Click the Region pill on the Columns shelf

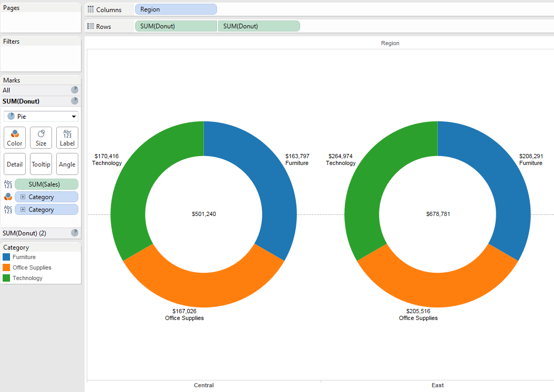(x=176, y=9)
